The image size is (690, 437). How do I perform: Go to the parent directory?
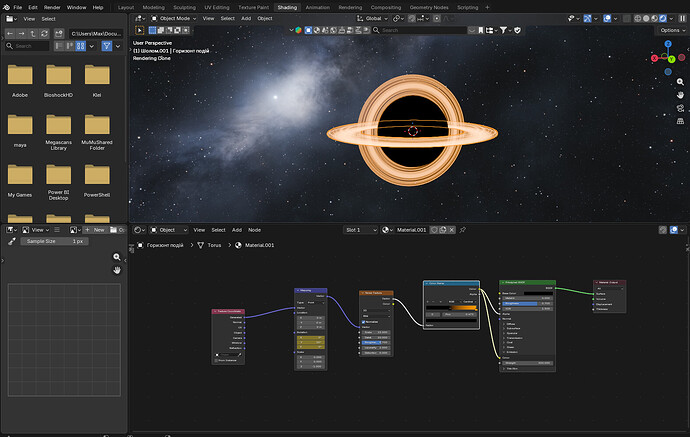tap(33, 33)
